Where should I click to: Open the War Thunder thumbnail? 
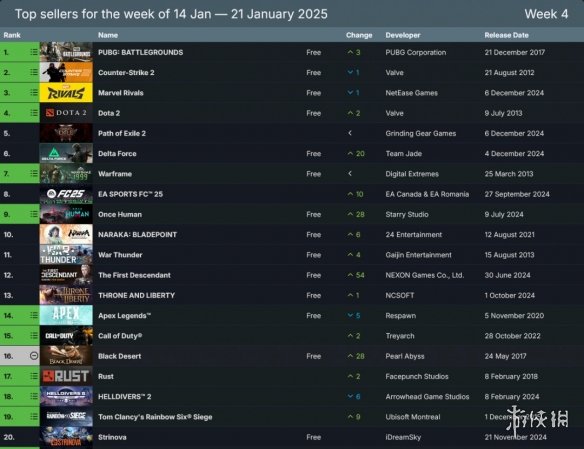coord(66,255)
